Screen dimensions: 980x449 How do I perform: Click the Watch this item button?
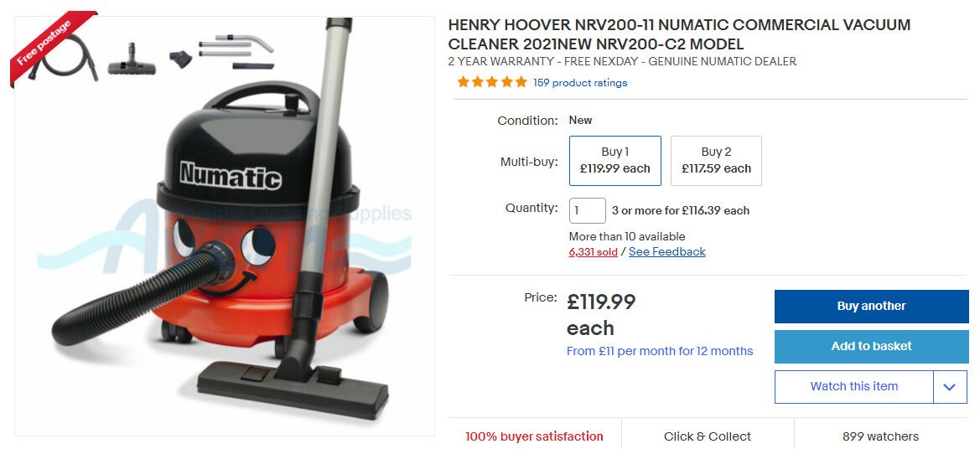pos(853,386)
